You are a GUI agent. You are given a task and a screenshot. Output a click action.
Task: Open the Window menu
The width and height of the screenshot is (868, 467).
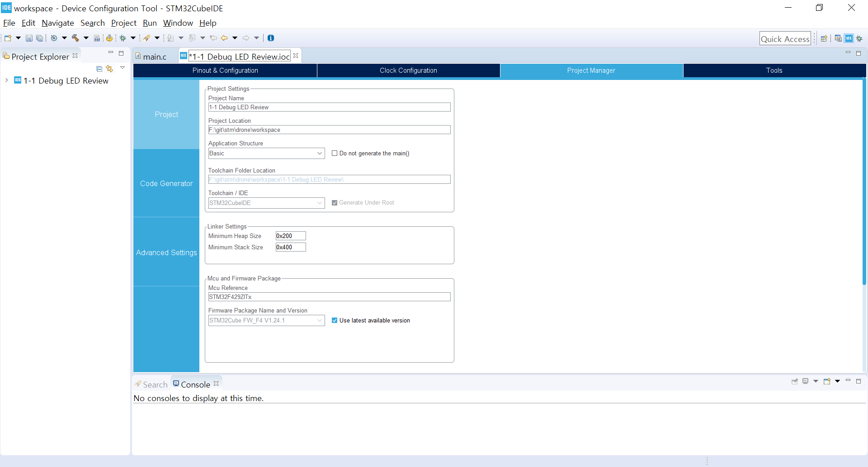coord(178,23)
